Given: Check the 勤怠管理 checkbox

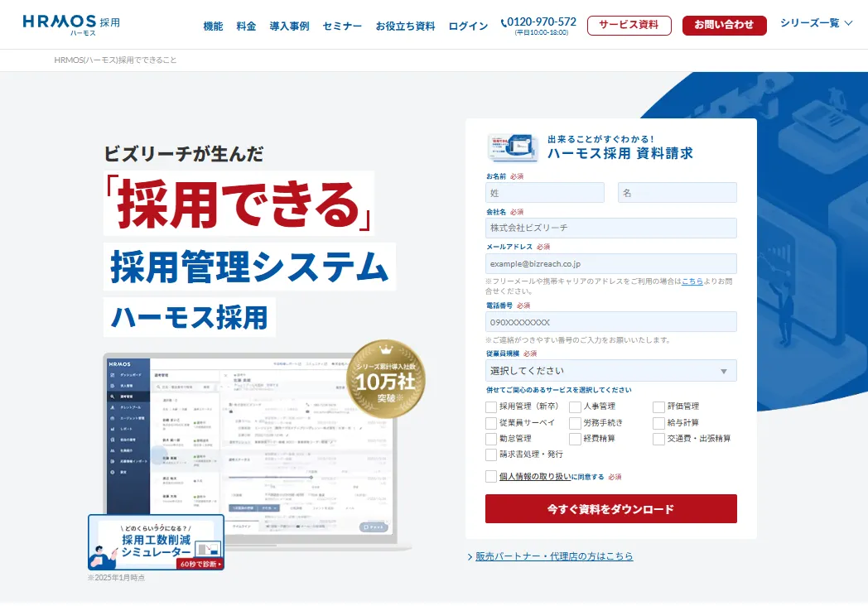Looking at the screenshot, I should [491, 439].
